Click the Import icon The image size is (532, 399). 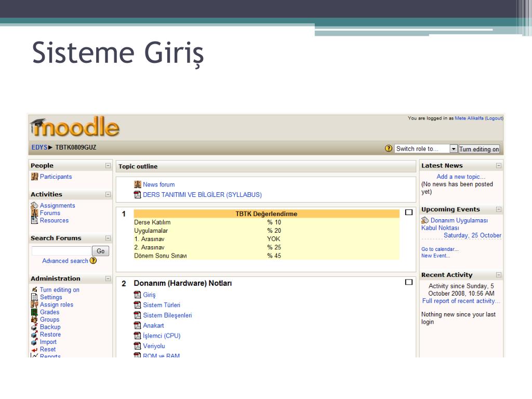(34, 342)
